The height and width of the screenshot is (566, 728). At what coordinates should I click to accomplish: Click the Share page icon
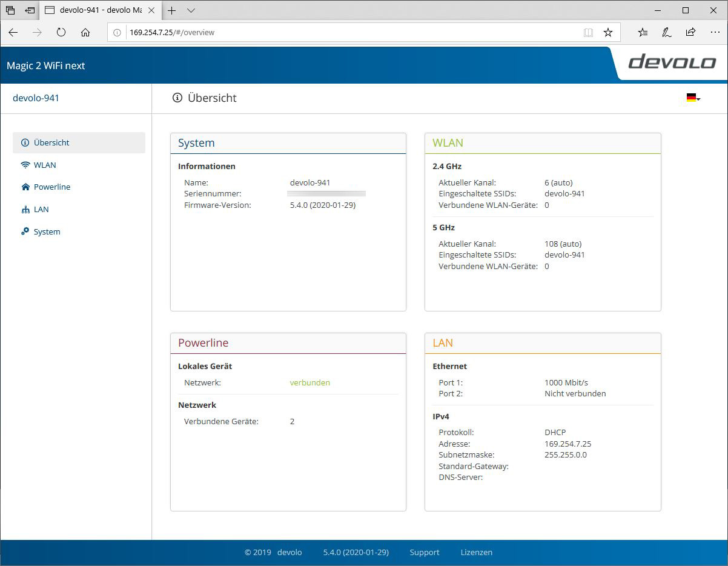[x=690, y=33]
